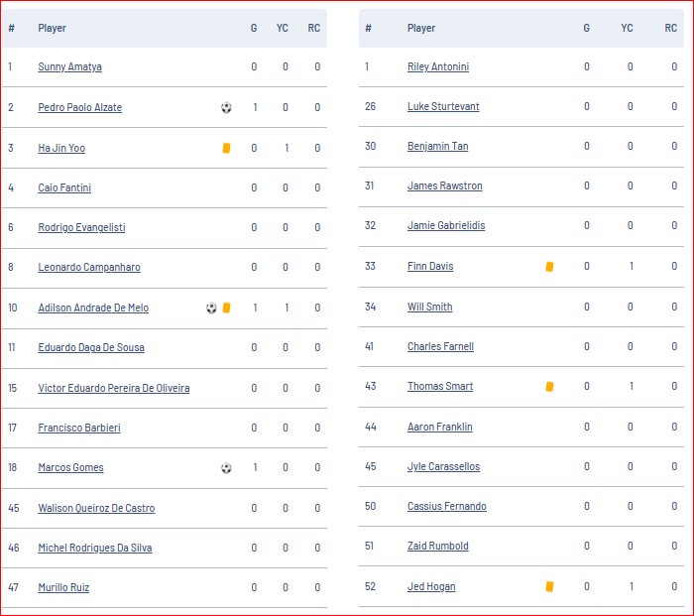Open Sunny Amatya's player profile

pyautogui.click(x=70, y=66)
